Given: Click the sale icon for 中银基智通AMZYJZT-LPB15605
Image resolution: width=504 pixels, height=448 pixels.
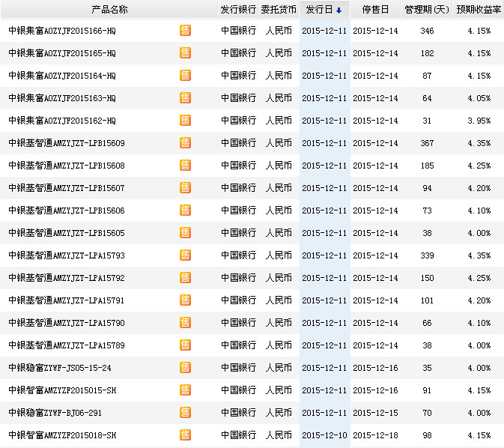Looking at the screenshot, I should tap(185, 233).
